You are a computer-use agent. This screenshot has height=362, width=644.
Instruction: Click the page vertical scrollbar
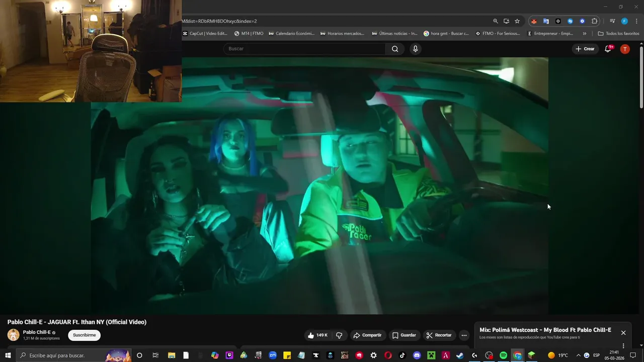pyautogui.click(x=641, y=77)
